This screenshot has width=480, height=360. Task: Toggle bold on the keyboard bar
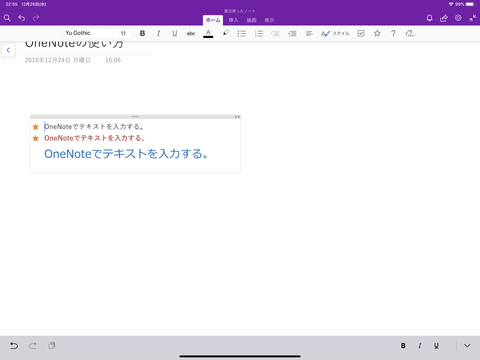coord(403,346)
